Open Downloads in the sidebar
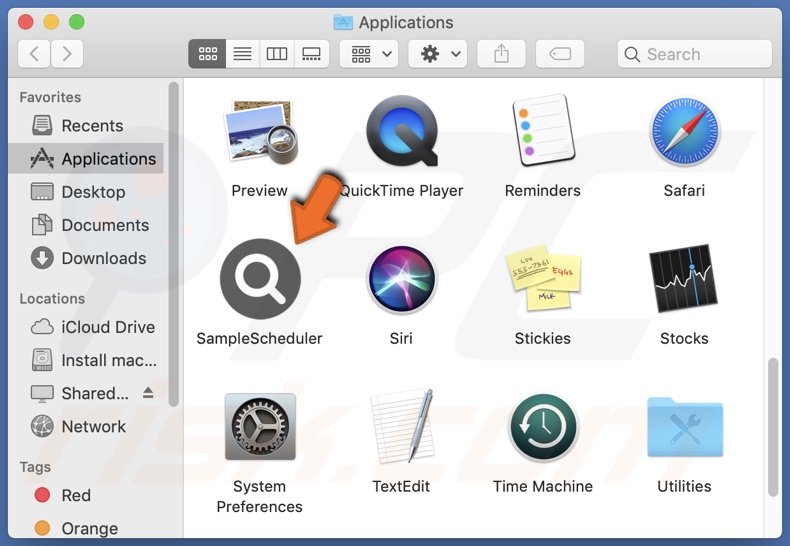 click(86, 258)
